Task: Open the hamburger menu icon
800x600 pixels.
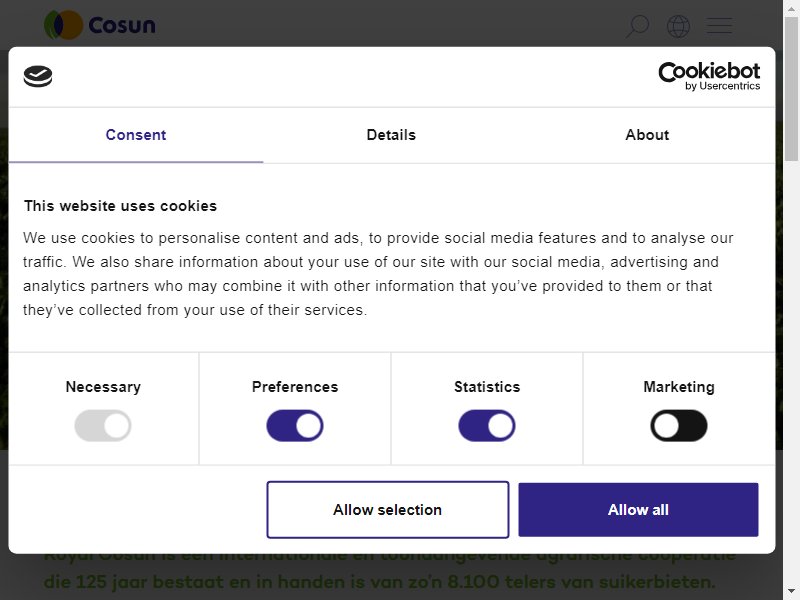Action: coord(719,26)
